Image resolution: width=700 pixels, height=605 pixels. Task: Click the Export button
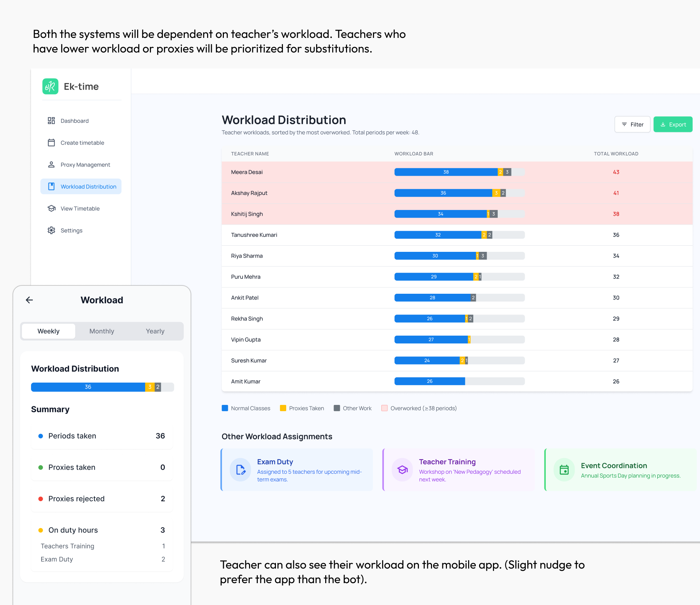tap(673, 124)
